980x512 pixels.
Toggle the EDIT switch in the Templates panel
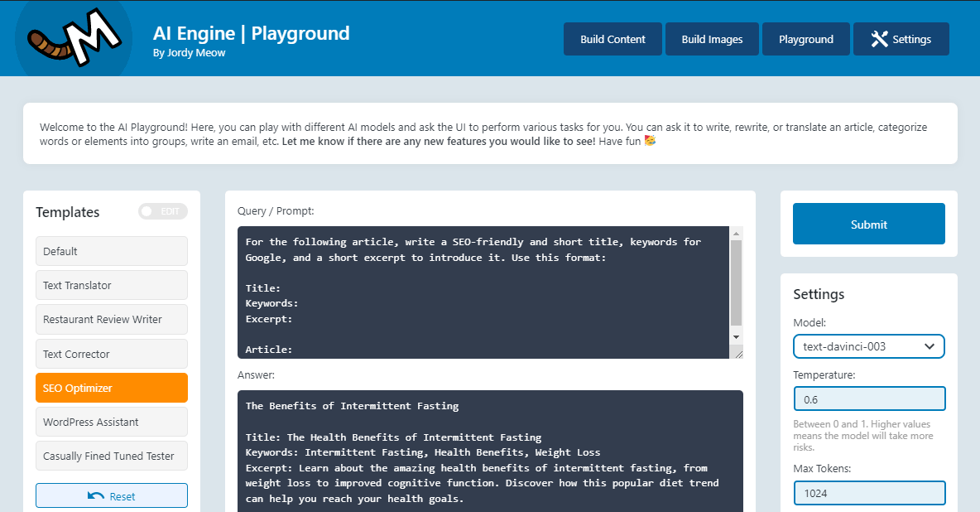coord(162,211)
